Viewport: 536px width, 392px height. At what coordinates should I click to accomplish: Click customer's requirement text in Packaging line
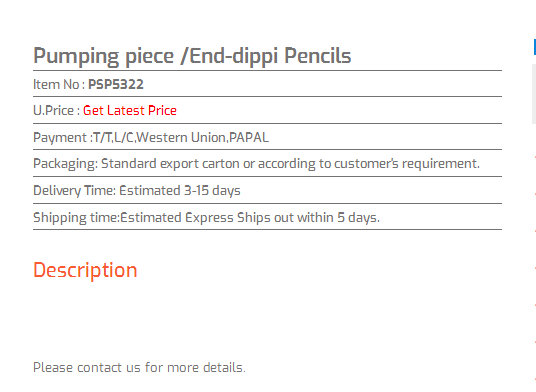pos(407,164)
